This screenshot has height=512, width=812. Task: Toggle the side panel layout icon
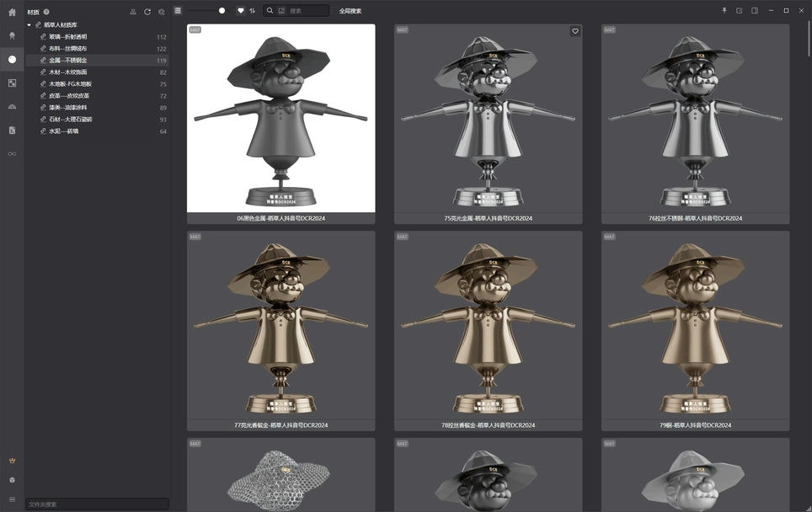click(x=755, y=11)
